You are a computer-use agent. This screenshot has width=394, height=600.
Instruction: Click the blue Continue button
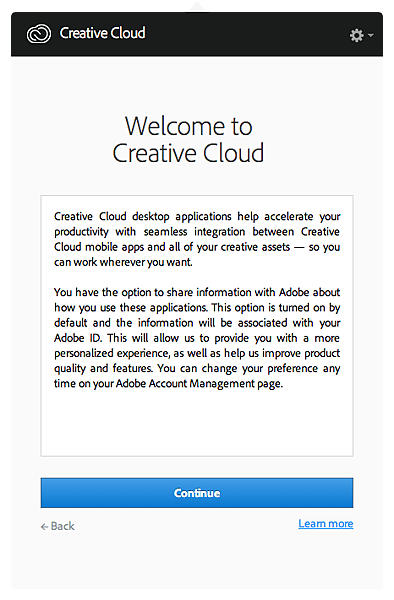coord(197,492)
